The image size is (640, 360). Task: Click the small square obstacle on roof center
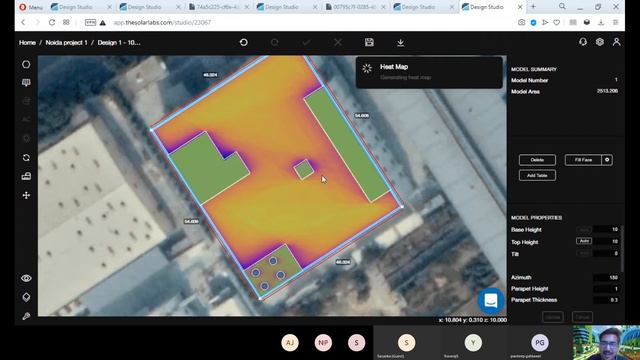pyautogui.click(x=304, y=169)
